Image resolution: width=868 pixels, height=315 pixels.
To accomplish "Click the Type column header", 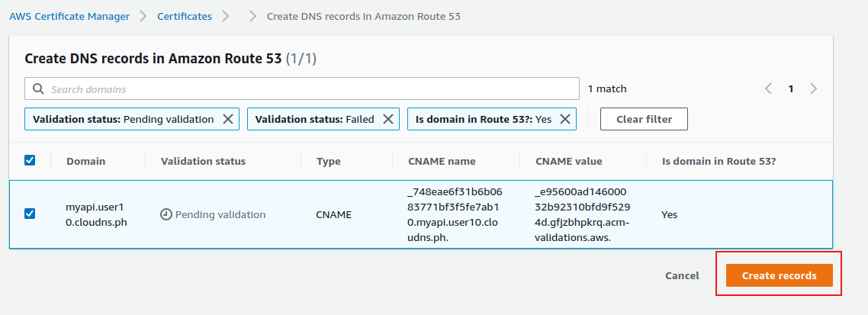I will 328,161.
